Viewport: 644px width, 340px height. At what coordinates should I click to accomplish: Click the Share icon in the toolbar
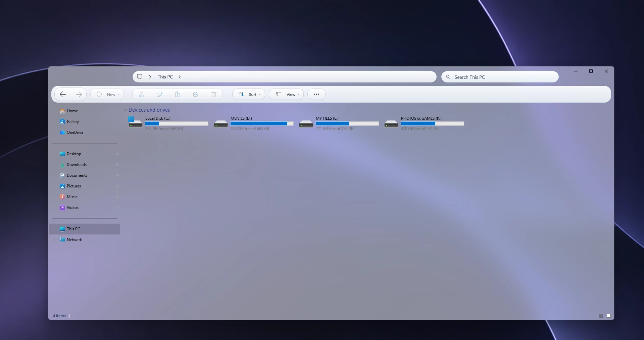coord(196,95)
